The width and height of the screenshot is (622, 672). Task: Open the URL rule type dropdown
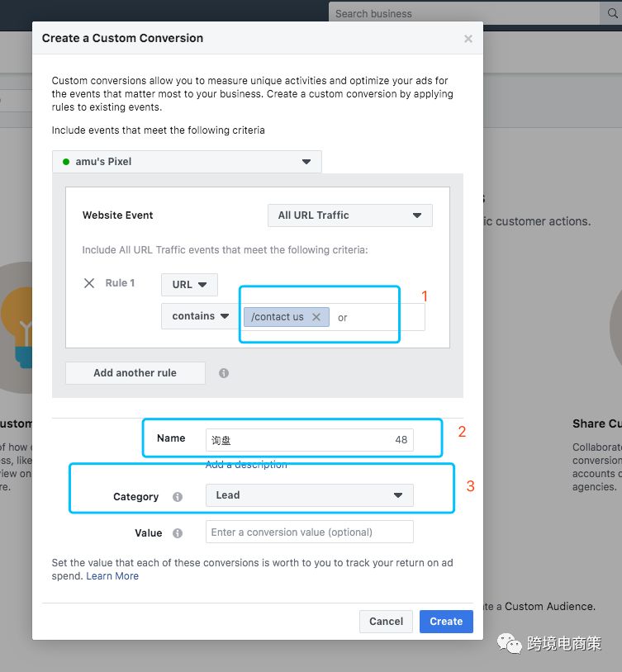pyautogui.click(x=189, y=285)
